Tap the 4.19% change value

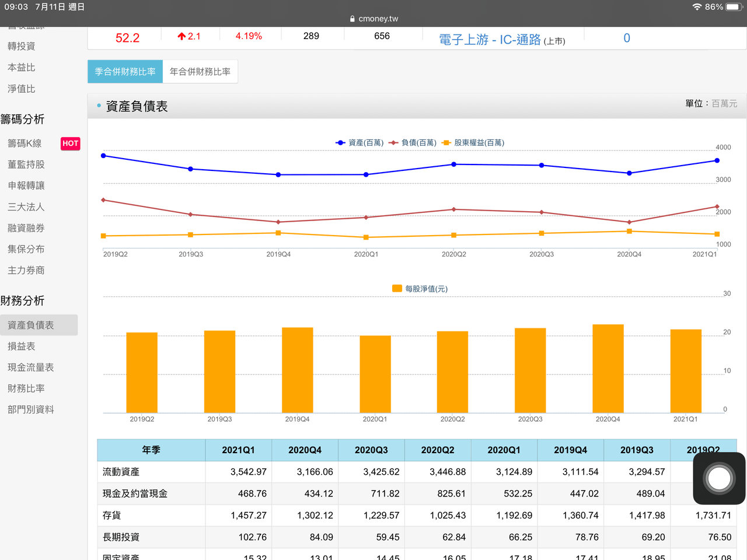[x=249, y=36]
